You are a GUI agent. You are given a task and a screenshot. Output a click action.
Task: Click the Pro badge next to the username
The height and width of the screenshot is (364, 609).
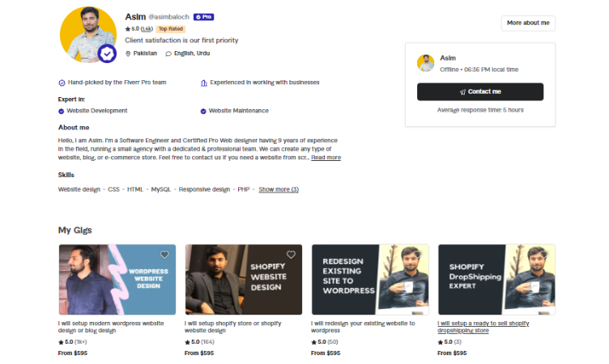(x=202, y=16)
